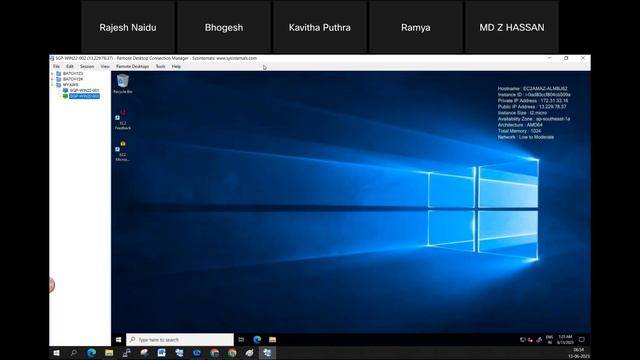Viewport: 640px width, 360px height.
Task: Click the BATCH124 folder icon
Action: coord(59,79)
